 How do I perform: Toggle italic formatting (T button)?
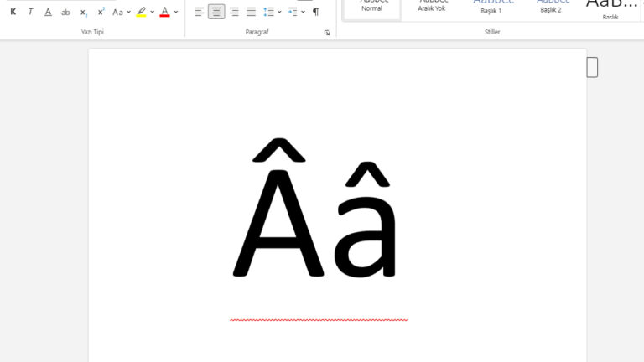click(30, 12)
